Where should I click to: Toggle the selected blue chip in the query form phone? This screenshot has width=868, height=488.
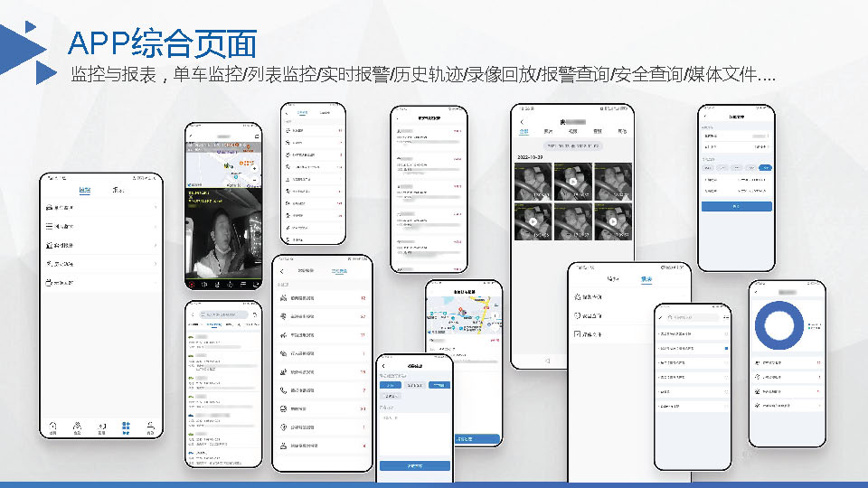point(766,167)
